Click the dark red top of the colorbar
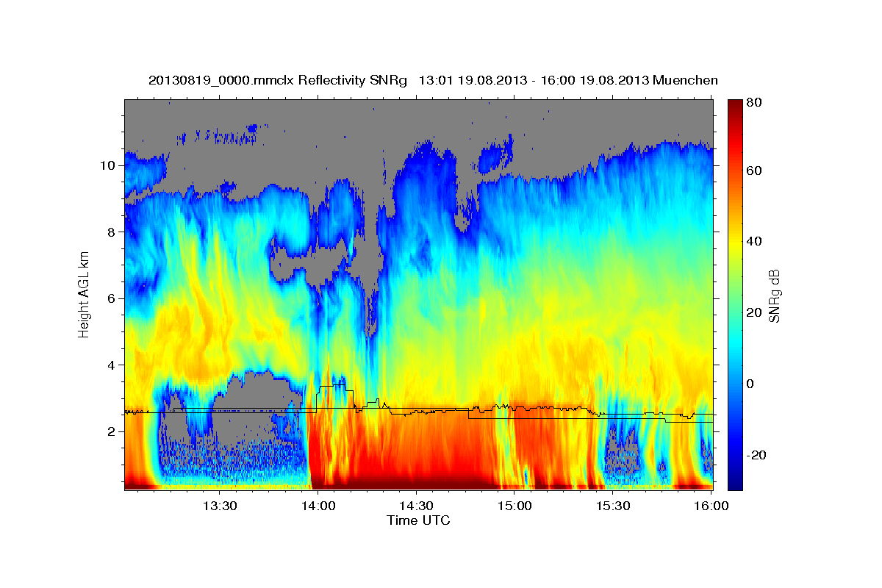 pos(735,107)
